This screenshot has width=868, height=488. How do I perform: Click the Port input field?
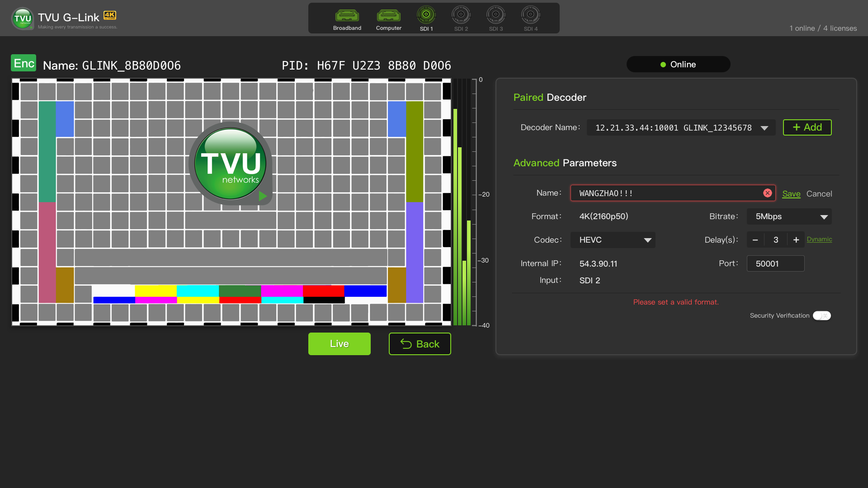775,263
